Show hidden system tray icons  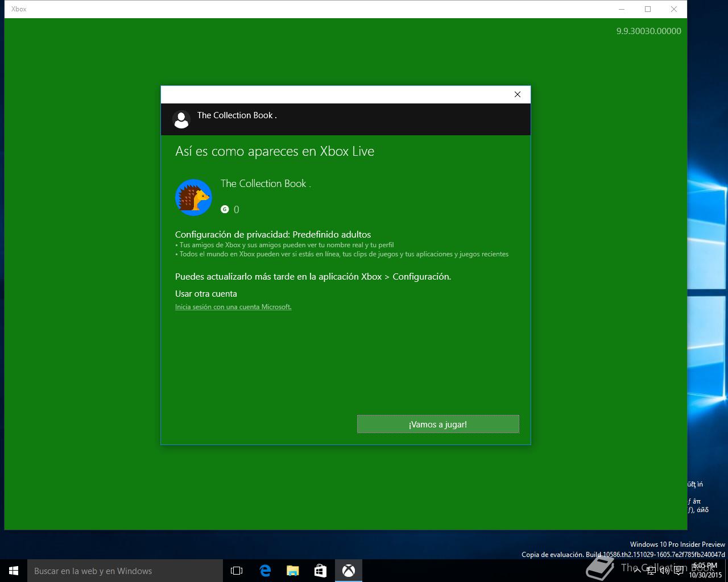click(638, 571)
